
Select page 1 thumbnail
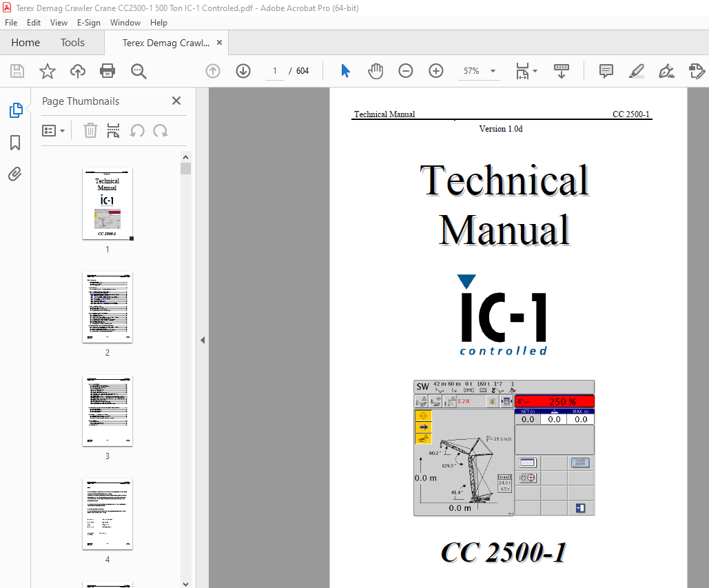107,204
